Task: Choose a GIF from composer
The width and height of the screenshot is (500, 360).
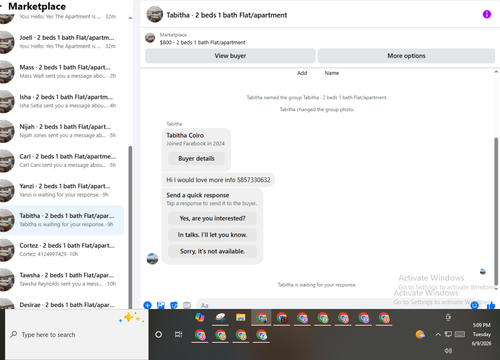Action: click(187, 305)
